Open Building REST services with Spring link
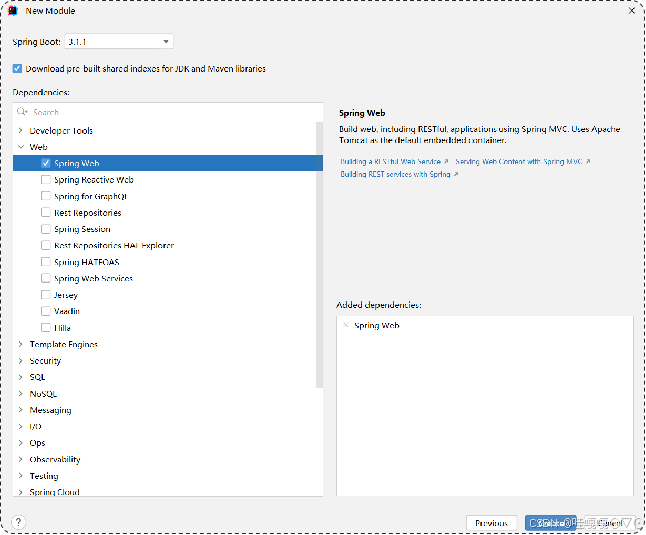Viewport: 646px width, 535px height. [396, 174]
